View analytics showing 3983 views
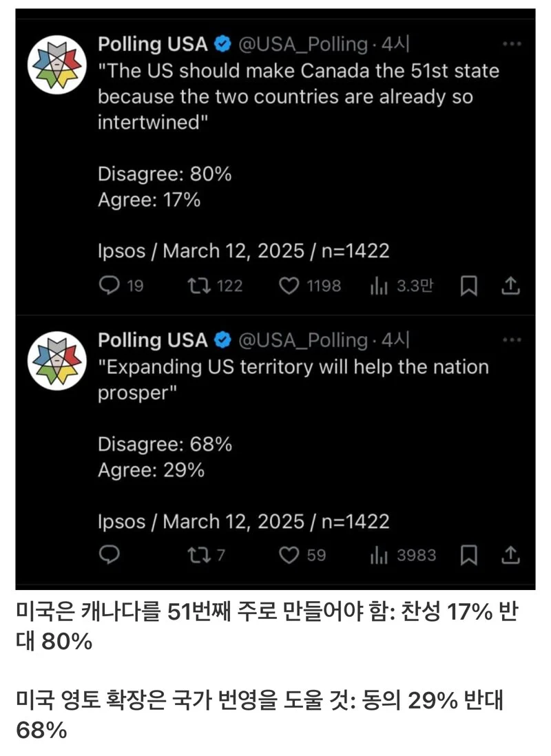 379,554
